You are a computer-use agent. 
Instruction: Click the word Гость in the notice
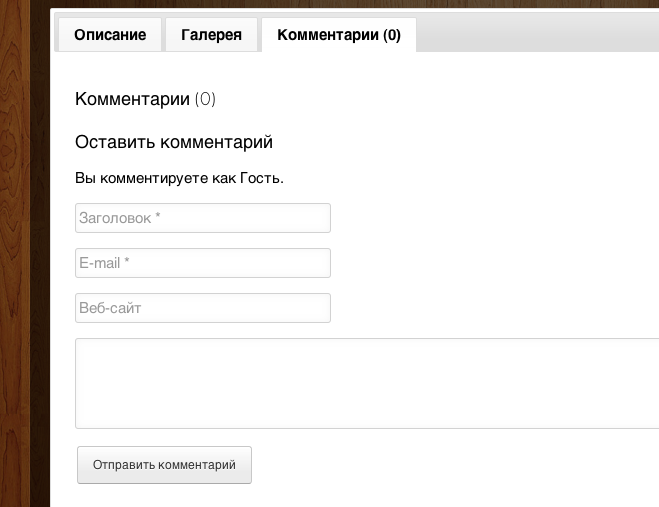point(260,179)
